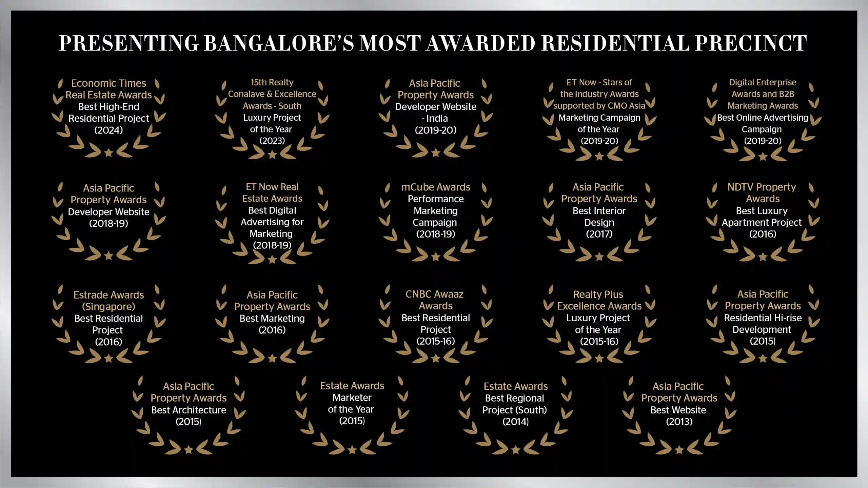Select the '15th Realty Conalave & Excellence Awards - South' text
This screenshot has width=868, height=488.
[x=272, y=94]
